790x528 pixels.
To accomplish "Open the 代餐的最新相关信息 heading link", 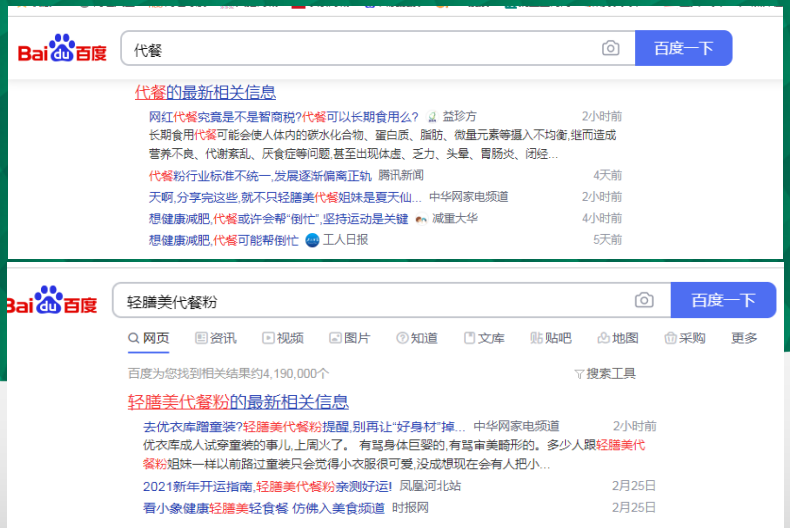I will click(x=205, y=92).
